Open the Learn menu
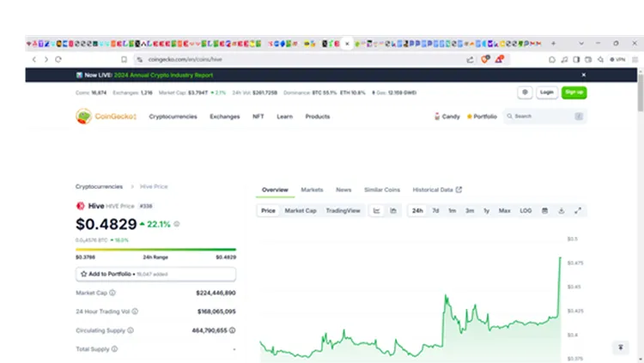This screenshot has width=644, height=363. coord(284,117)
